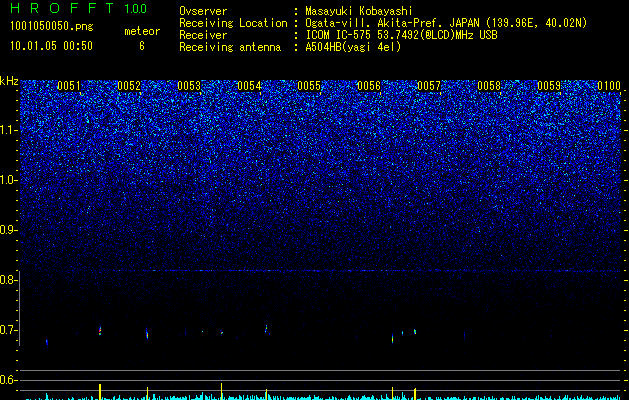Click the 0056 time label
The height and width of the screenshot is (400, 629).
369,86
